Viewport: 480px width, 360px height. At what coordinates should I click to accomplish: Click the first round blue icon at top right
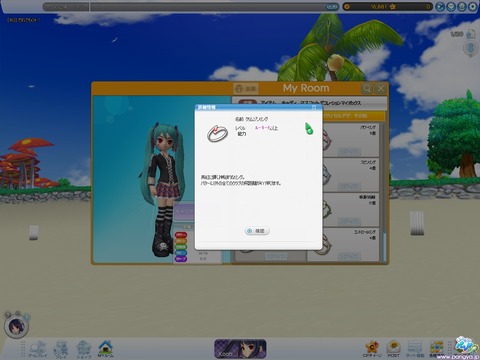click(x=440, y=7)
